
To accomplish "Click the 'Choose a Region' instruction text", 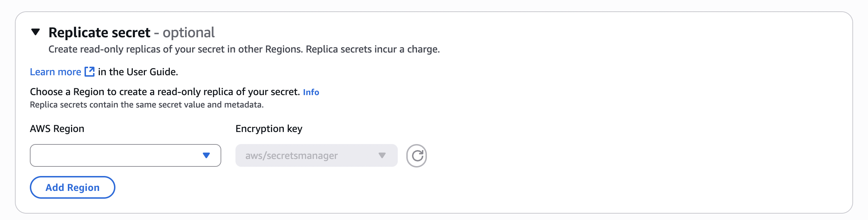I will [165, 92].
